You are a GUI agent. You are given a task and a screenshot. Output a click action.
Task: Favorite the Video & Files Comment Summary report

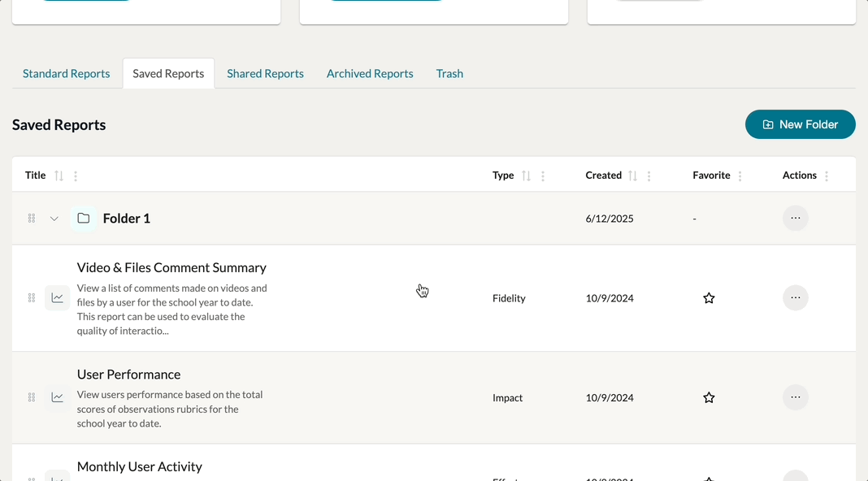point(709,298)
